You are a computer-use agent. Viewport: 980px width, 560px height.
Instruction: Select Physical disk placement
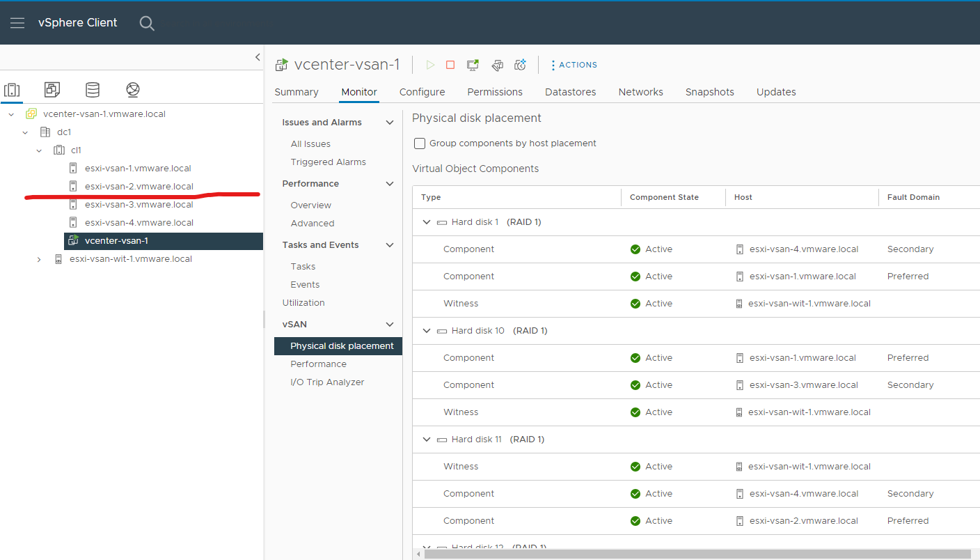tap(338, 346)
